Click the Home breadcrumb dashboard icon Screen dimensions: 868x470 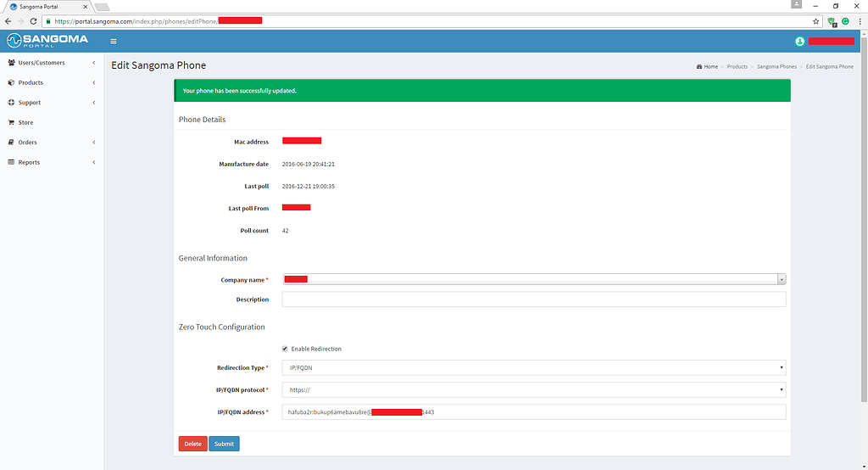pyautogui.click(x=699, y=66)
